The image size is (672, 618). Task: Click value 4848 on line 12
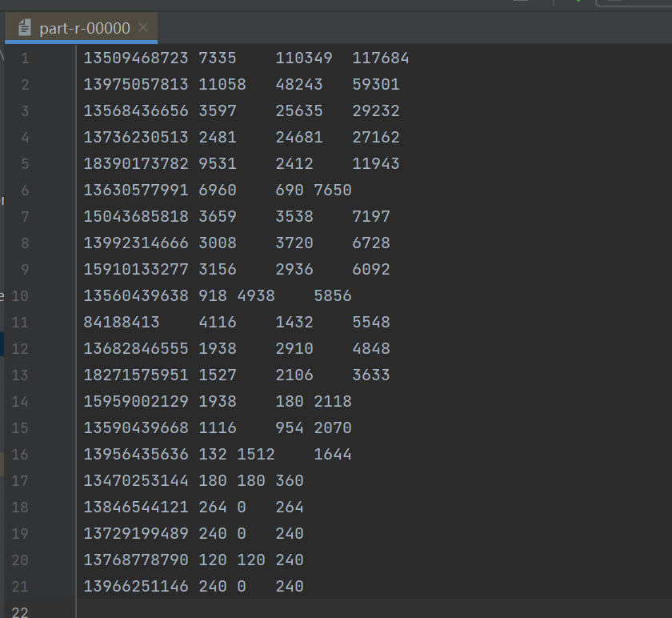371,349
